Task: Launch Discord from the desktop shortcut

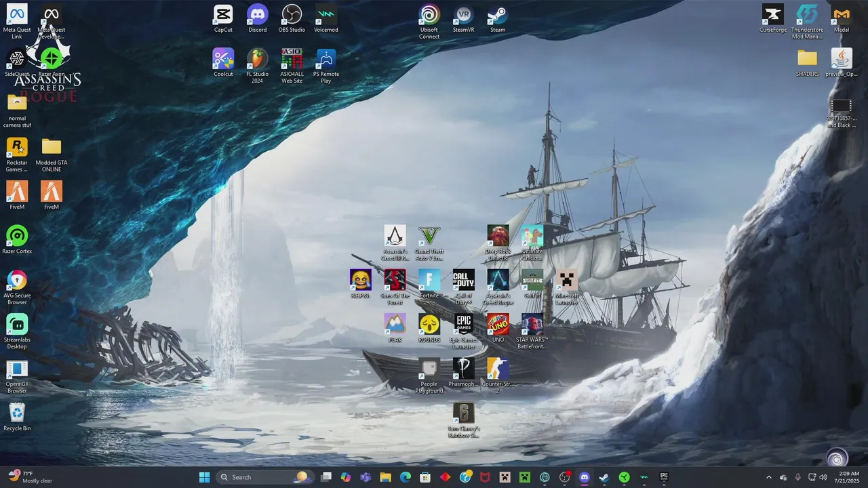Action: [x=258, y=19]
